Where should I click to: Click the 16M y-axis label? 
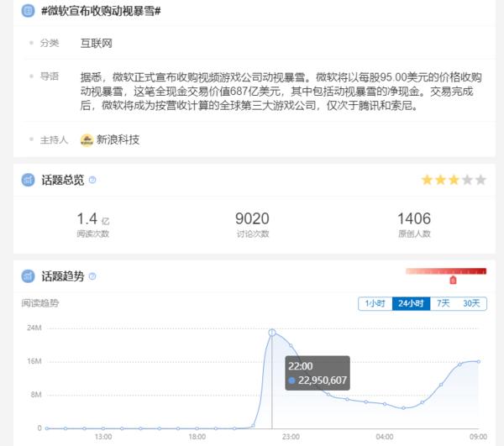point(34,361)
